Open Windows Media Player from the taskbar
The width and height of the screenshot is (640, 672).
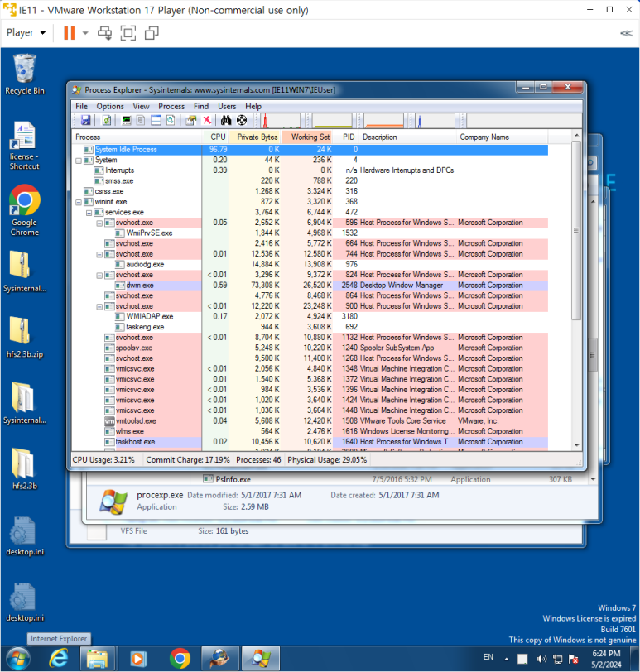tap(138, 658)
